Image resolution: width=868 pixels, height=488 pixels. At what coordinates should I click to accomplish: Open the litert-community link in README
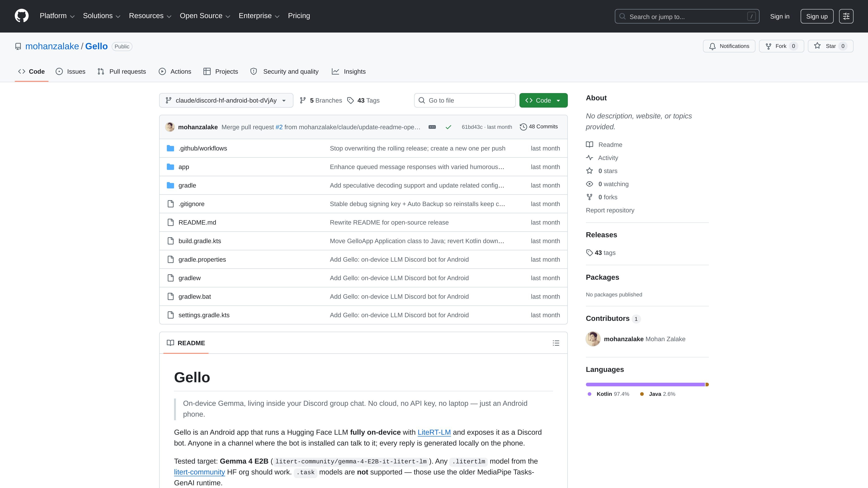[199, 472]
